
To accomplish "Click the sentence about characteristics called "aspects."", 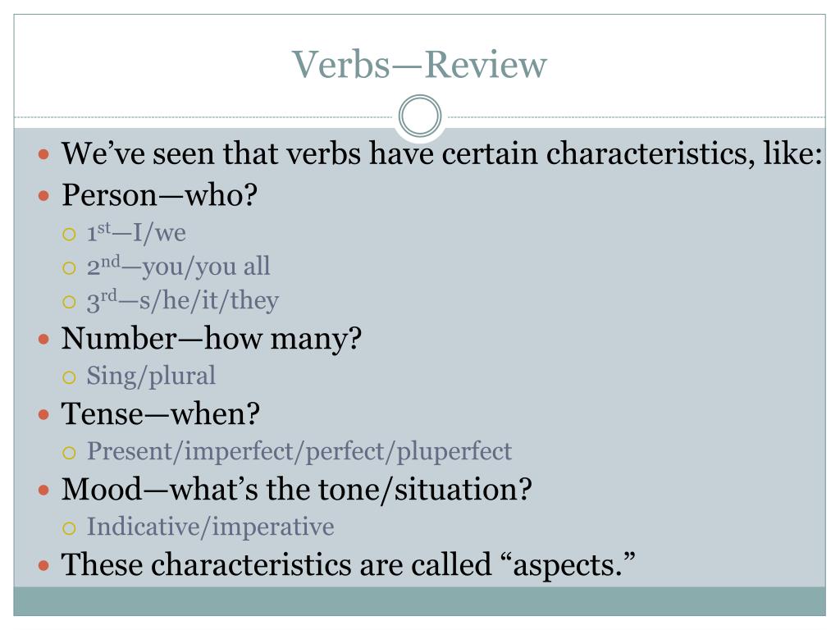I will point(348,564).
